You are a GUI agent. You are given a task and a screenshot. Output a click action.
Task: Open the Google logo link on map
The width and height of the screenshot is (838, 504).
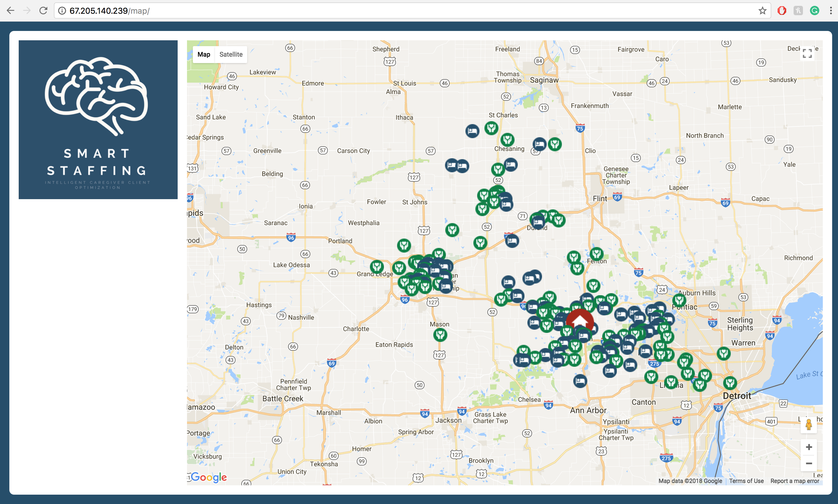click(x=209, y=477)
